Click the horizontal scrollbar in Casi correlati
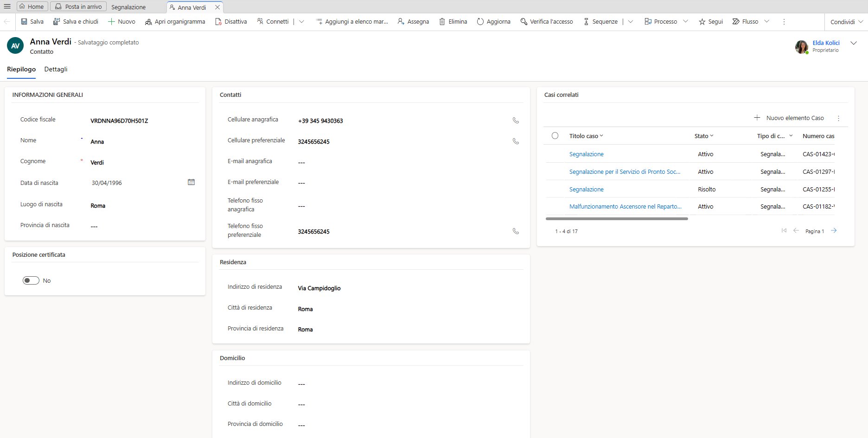868x438 pixels. (617, 219)
